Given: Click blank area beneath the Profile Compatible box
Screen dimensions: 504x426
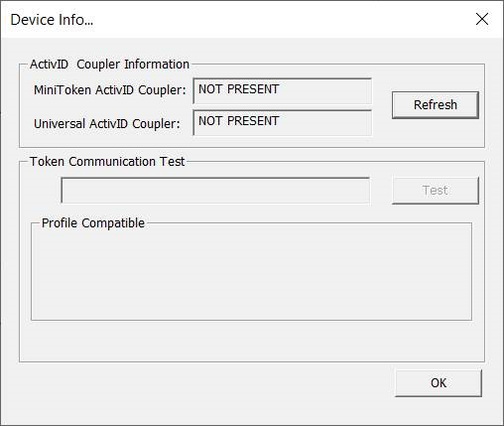Looking at the screenshot, I should coord(251,341).
